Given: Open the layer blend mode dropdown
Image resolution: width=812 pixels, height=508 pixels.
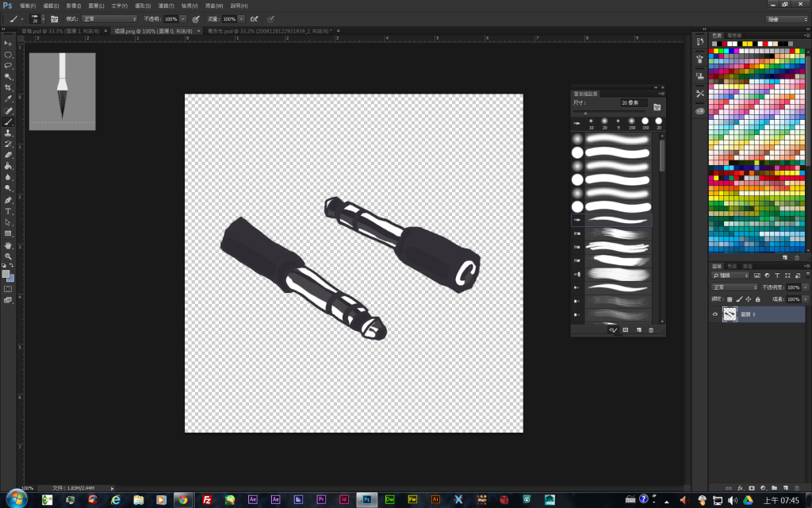Looking at the screenshot, I should (x=733, y=287).
